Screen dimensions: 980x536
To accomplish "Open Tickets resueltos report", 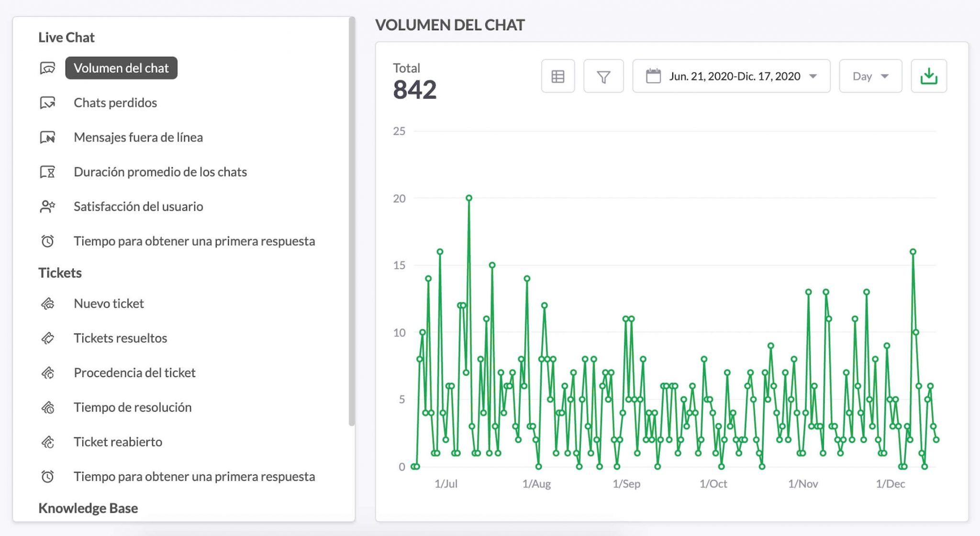I will coord(120,338).
